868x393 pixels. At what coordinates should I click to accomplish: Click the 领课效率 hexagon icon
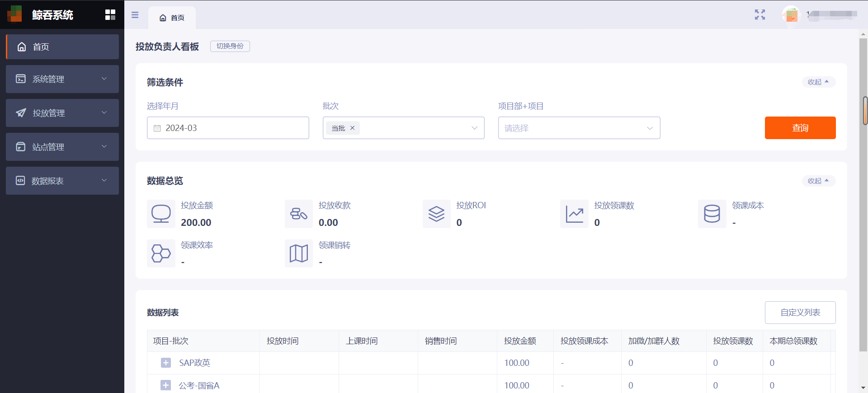click(161, 253)
